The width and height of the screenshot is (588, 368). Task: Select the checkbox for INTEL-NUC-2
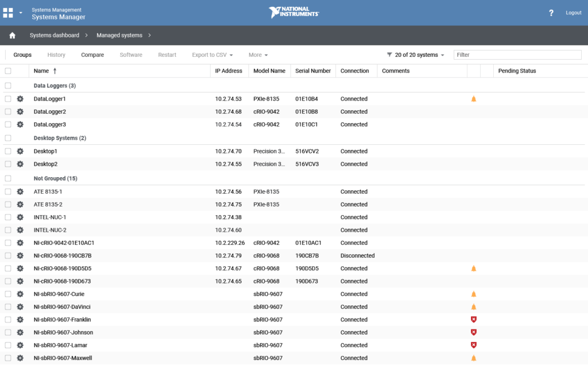coord(8,230)
